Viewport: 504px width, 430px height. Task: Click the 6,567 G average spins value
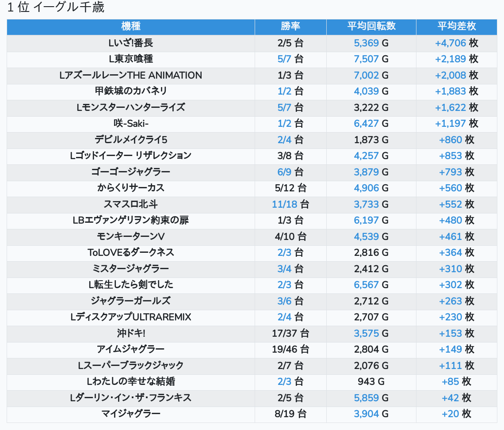click(371, 285)
